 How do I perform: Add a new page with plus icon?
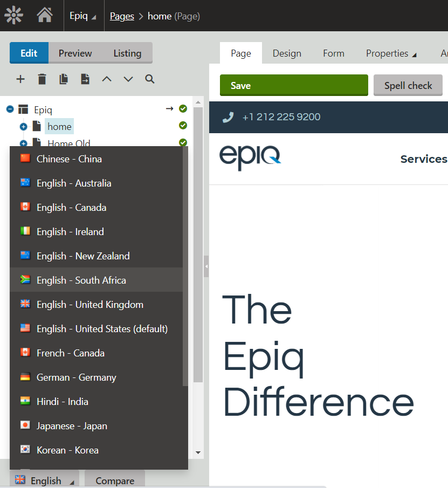pos(20,79)
